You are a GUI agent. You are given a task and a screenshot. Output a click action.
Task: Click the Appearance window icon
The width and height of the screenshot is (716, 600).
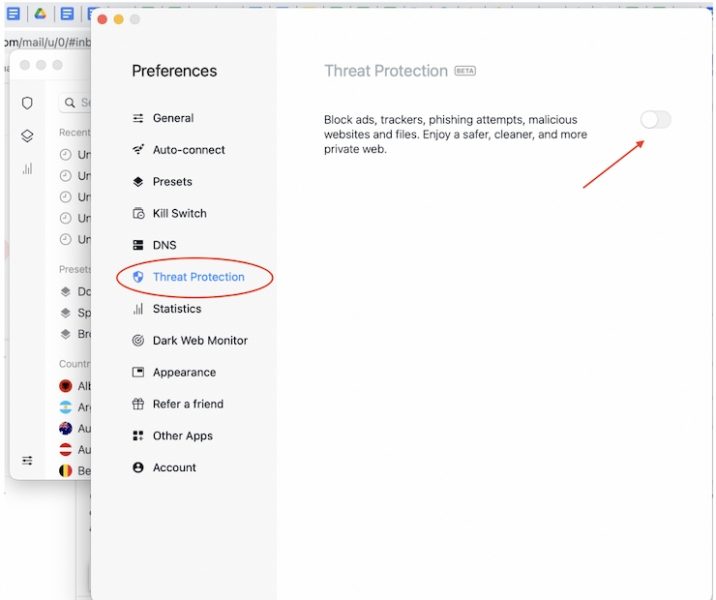(138, 372)
